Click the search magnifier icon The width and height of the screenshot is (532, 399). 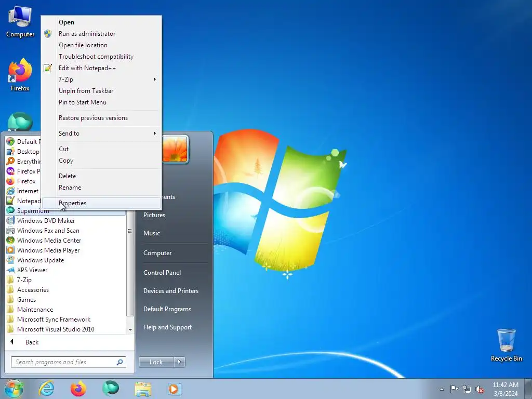click(120, 362)
